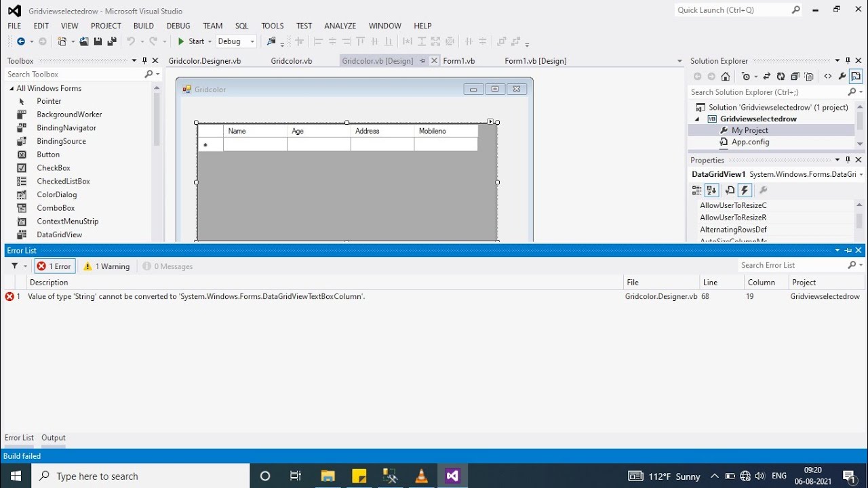868x488 pixels.
Task: Click the DataGridView smart tag arrow
Action: click(490, 122)
